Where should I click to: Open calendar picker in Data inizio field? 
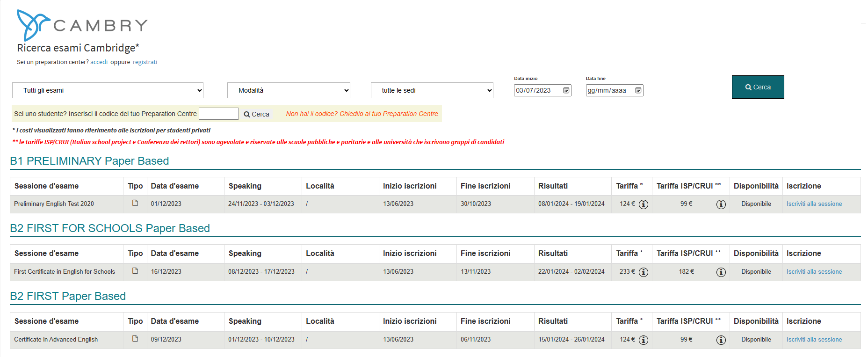[x=566, y=90]
